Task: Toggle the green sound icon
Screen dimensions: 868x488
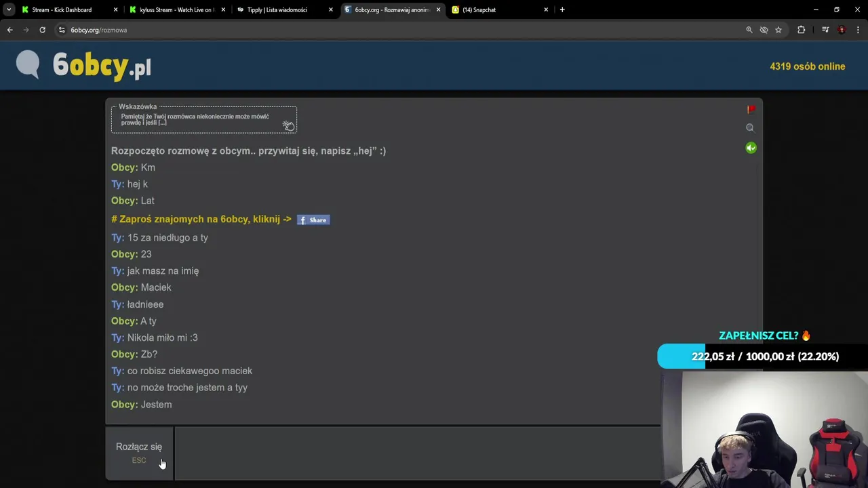Action: [751, 148]
